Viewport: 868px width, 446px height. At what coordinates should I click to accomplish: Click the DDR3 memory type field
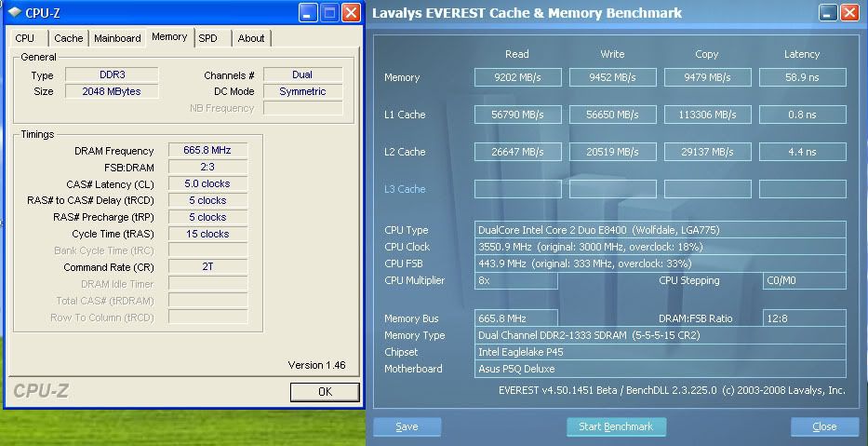coord(112,74)
